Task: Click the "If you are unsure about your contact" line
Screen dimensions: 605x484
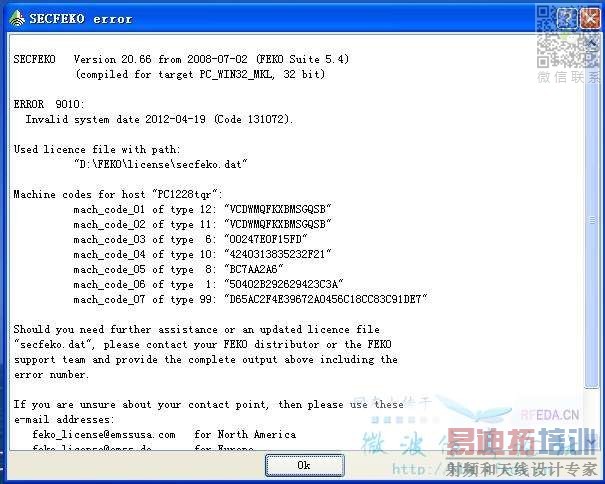Action: click(208, 404)
